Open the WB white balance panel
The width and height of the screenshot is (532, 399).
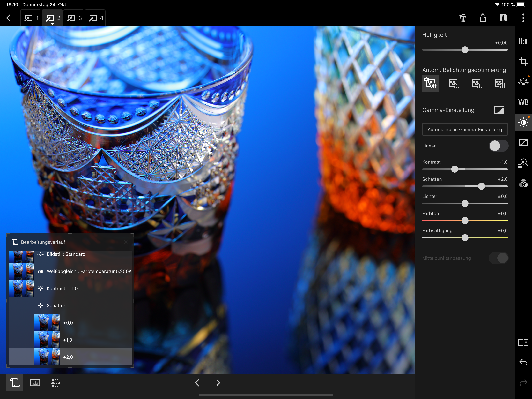pos(523,102)
